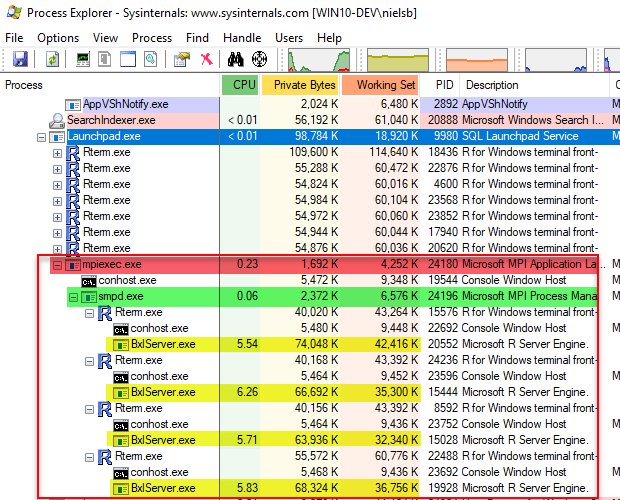
Task: Click the AppVShNotify.exe process icon
Action: [73, 105]
